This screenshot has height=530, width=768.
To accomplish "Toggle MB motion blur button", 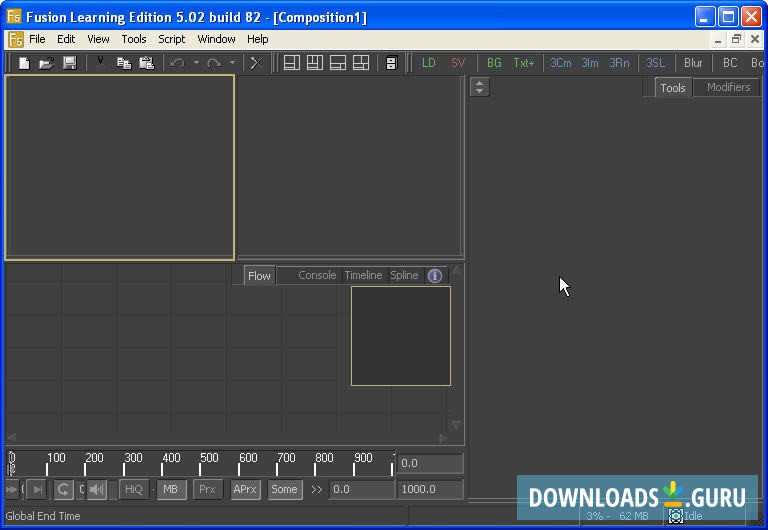I will 171,489.
